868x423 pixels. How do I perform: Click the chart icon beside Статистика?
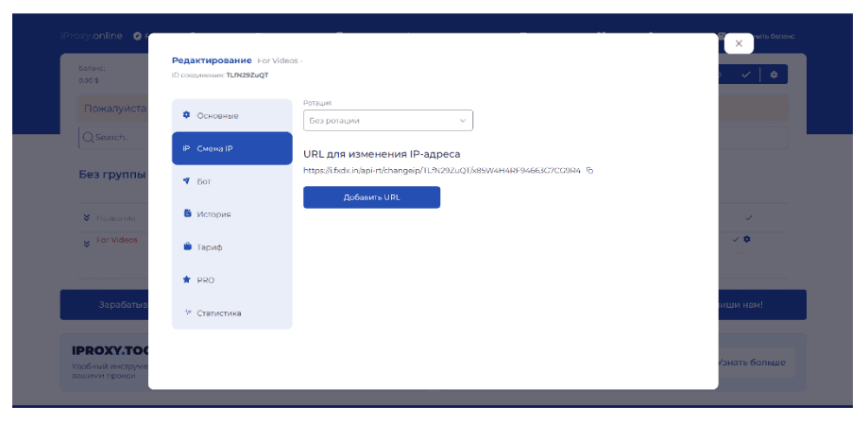[186, 313]
